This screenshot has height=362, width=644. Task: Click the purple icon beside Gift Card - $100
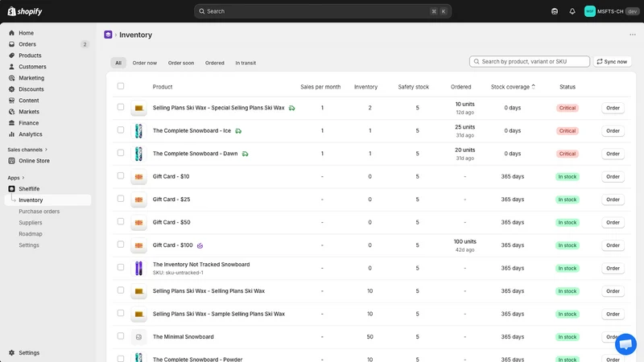coord(200,245)
